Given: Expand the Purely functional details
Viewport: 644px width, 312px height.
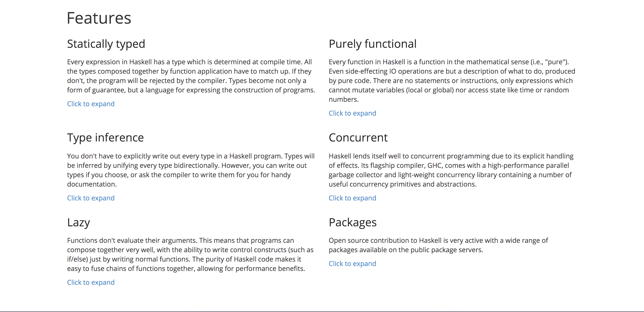Looking at the screenshot, I should click(x=352, y=113).
